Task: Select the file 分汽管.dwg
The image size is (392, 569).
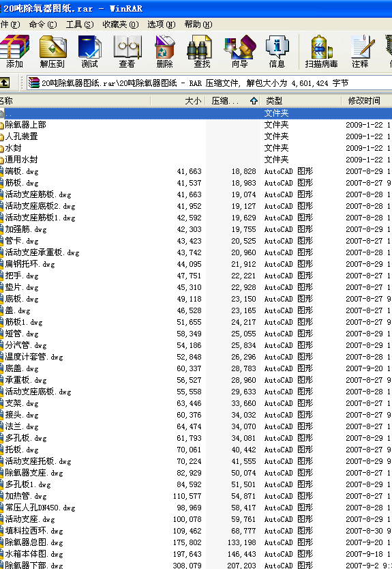Action: (26, 345)
